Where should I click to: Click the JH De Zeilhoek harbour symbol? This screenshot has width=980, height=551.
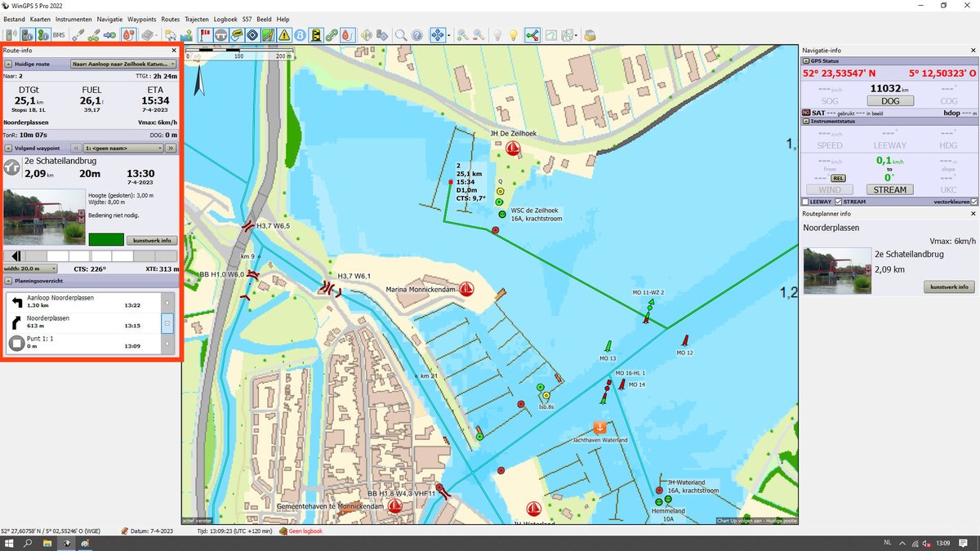point(514,149)
